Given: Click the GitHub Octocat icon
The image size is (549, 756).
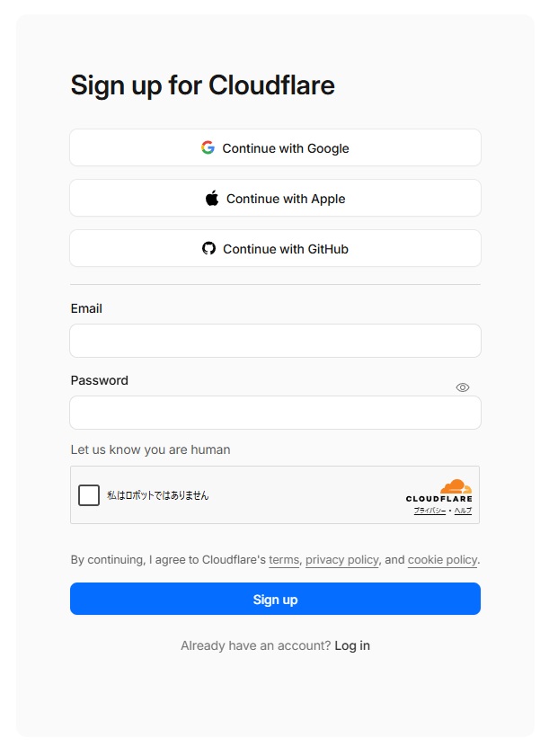Looking at the screenshot, I should click(x=209, y=248).
